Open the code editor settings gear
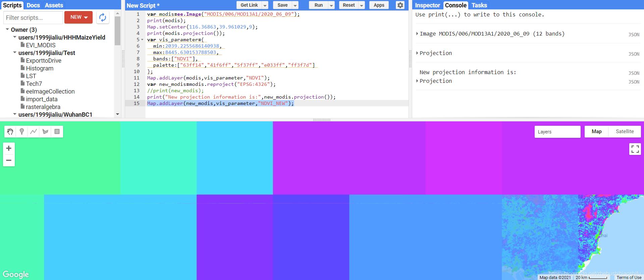This screenshot has height=280, width=644. pos(400,5)
